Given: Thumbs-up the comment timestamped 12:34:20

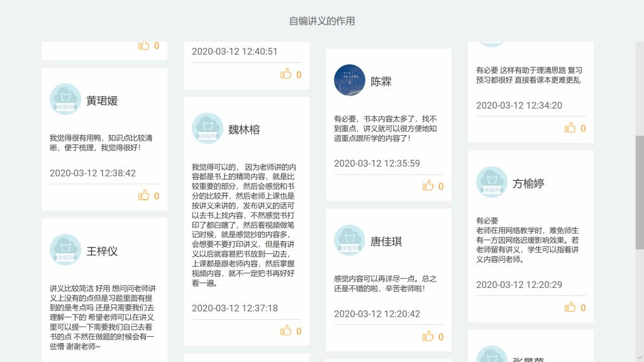Looking at the screenshot, I should pos(571,128).
